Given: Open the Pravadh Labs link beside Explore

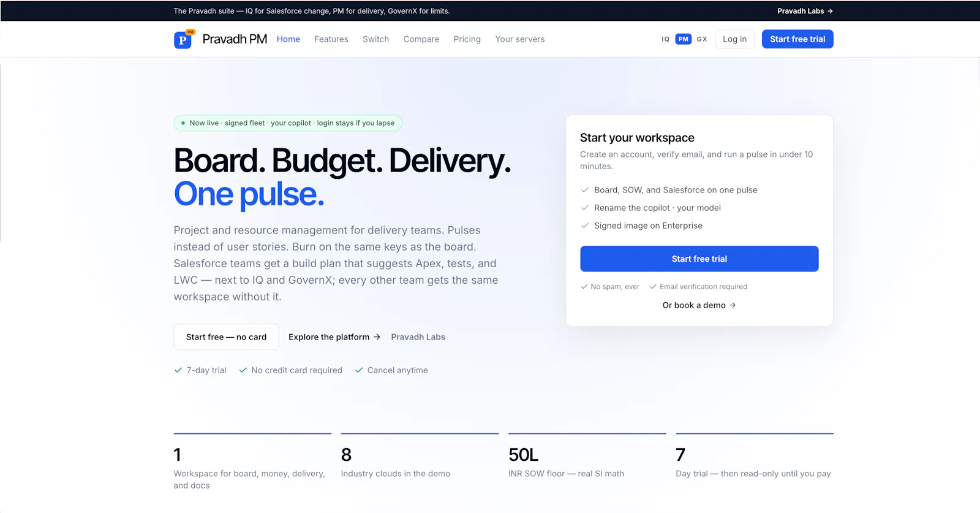Looking at the screenshot, I should [418, 337].
